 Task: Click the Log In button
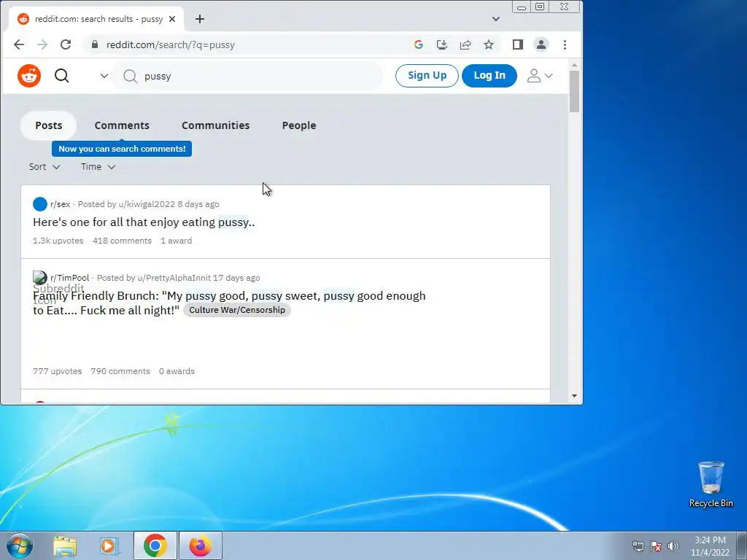(489, 75)
